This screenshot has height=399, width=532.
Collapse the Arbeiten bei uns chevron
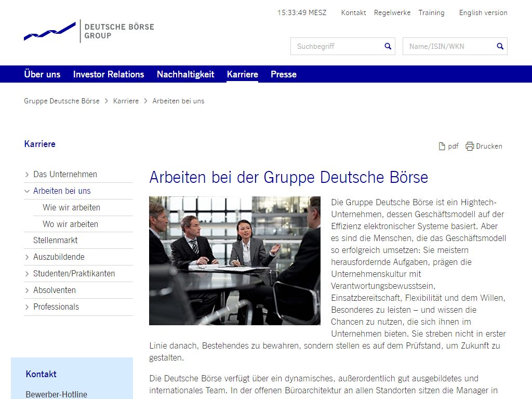27,191
